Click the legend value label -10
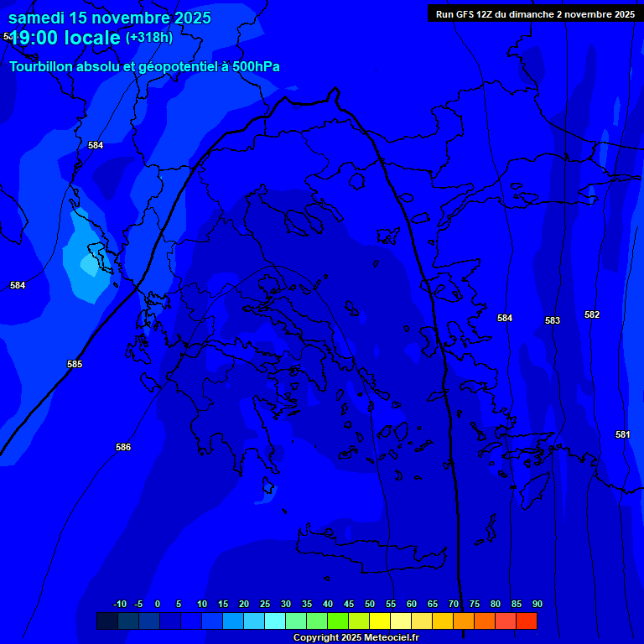The image size is (644, 644). coord(119,605)
